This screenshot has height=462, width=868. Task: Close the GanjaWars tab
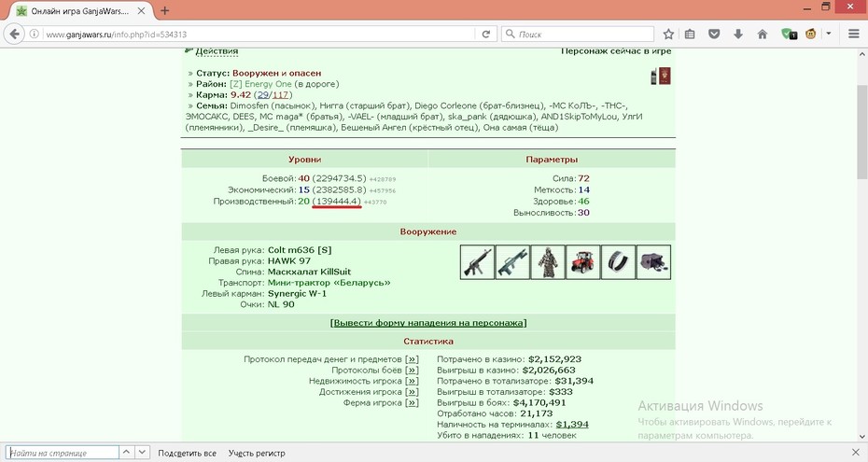pos(141,10)
